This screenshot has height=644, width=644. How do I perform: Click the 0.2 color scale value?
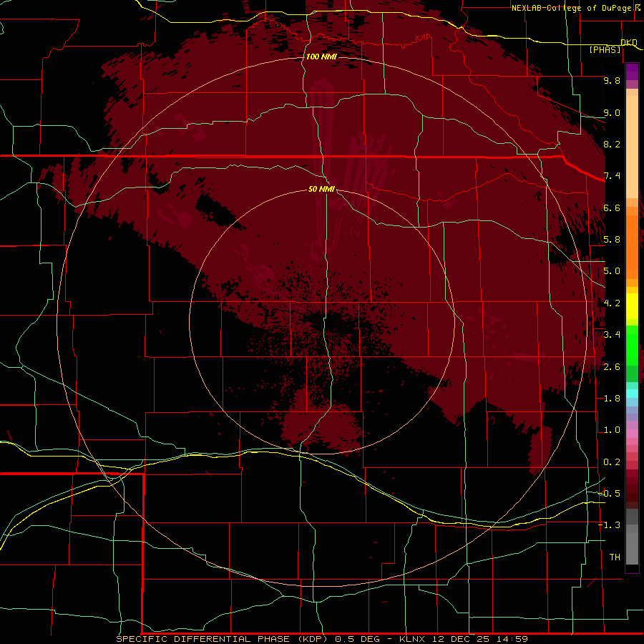612,462
